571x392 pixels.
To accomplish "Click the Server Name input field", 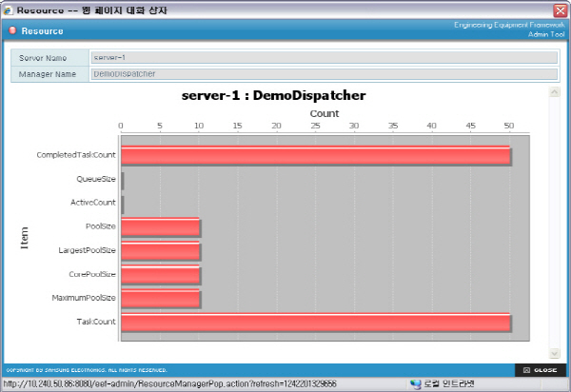I will point(323,58).
